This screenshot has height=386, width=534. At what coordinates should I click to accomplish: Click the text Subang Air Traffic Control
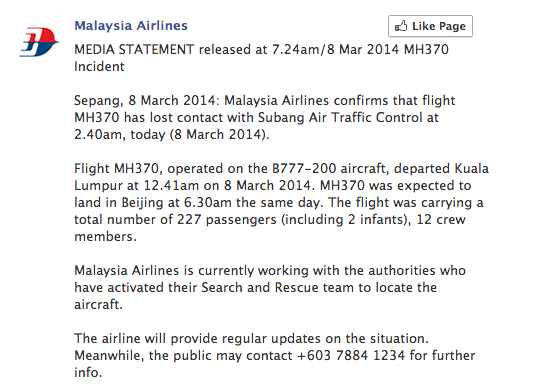(x=340, y=118)
